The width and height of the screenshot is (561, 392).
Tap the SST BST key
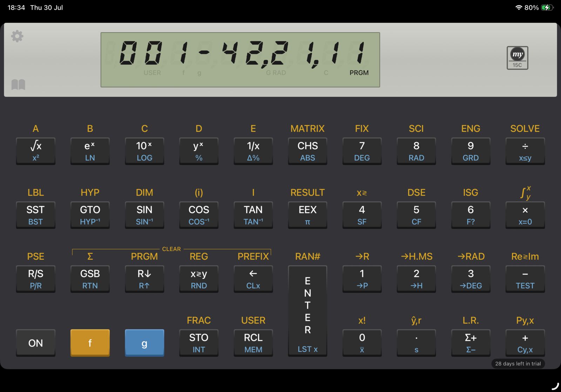click(x=36, y=215)
